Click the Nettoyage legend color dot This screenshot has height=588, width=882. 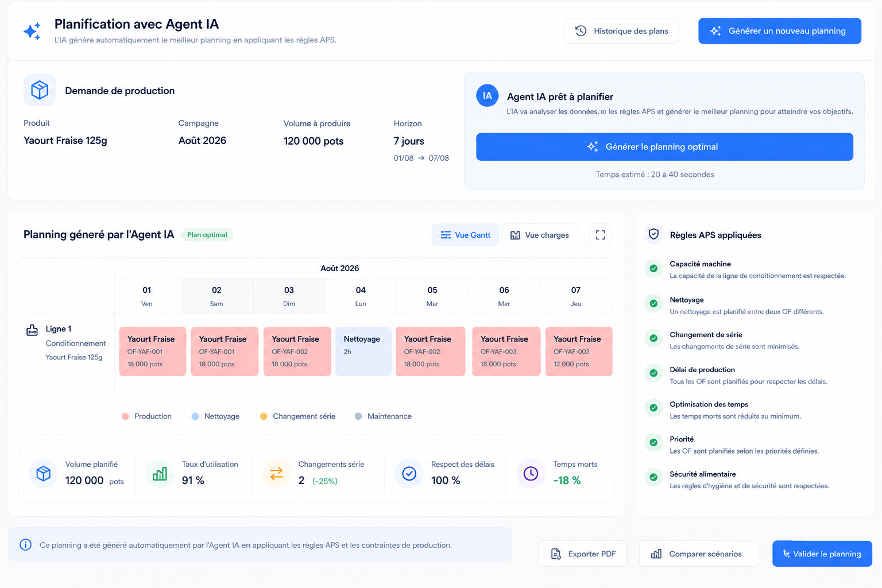[195, 416]
